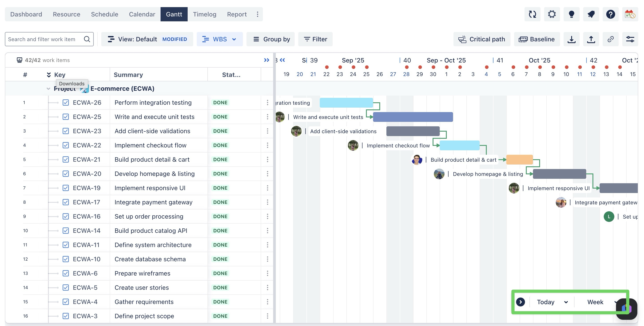The width and height of the screenshot is (644, 326).
Task: Copy share link icon
Action: pyautogui.click(x=610, y=39)
